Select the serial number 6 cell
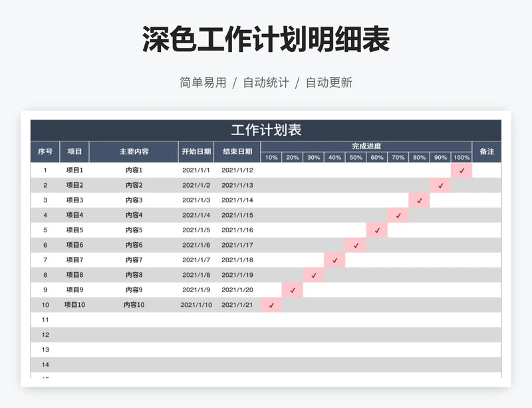 tap(45, 245)
